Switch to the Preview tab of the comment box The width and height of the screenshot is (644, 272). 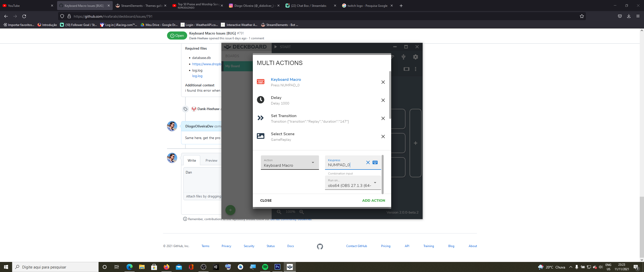click(211, 160)
